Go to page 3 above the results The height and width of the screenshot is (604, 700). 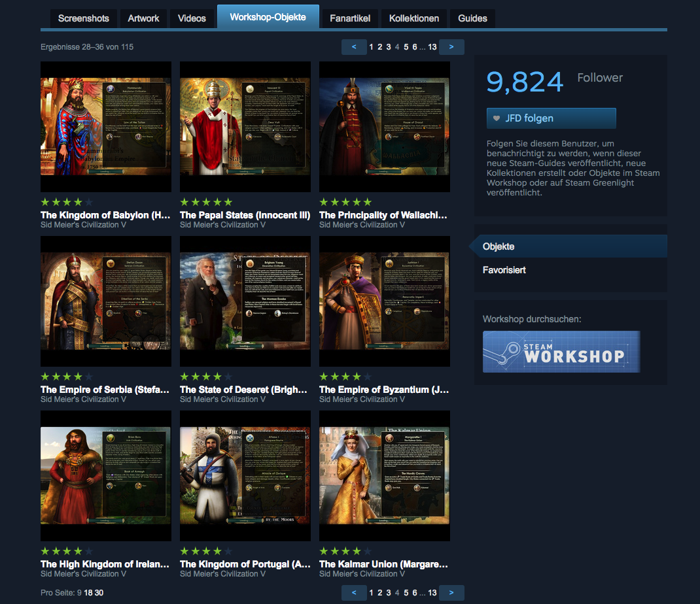tap(389, 47)
